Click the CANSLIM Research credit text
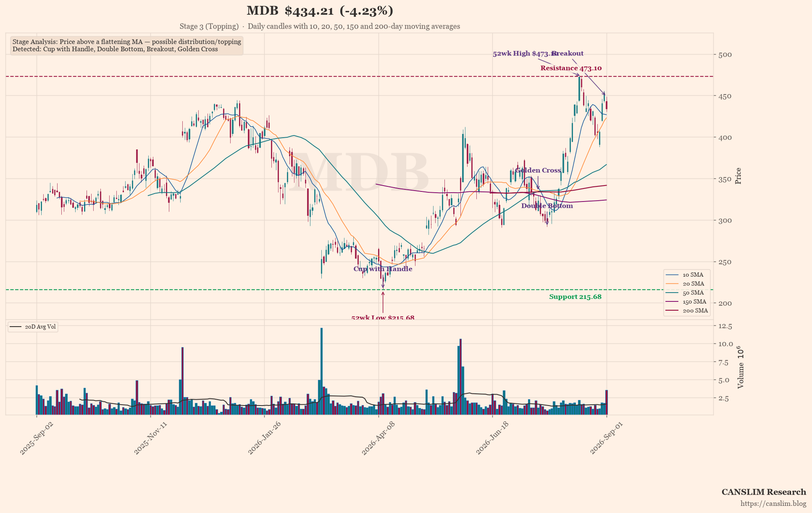This screenshot has height=513, width=812. 764,492
